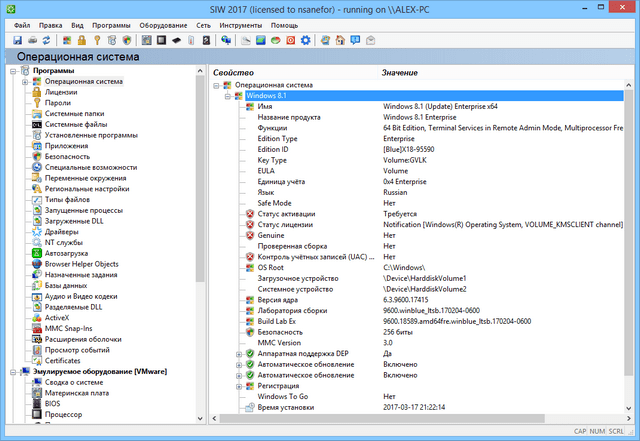Viewport: 640px width, 441px height.
Task: Click the Refresh arrows toolbar icon
Action: [48, 40]
